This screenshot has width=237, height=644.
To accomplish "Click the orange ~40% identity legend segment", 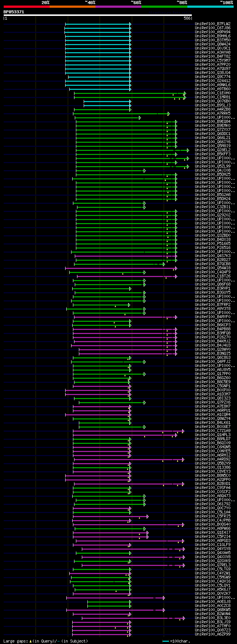I will point(73,7).
